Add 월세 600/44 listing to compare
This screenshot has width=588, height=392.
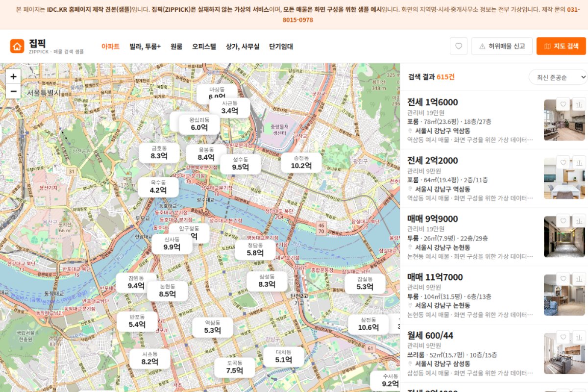coord(579,338)
